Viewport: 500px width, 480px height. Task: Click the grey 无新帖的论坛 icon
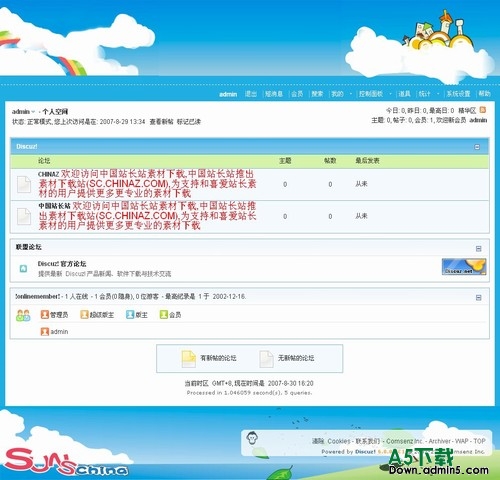(266, 359)
